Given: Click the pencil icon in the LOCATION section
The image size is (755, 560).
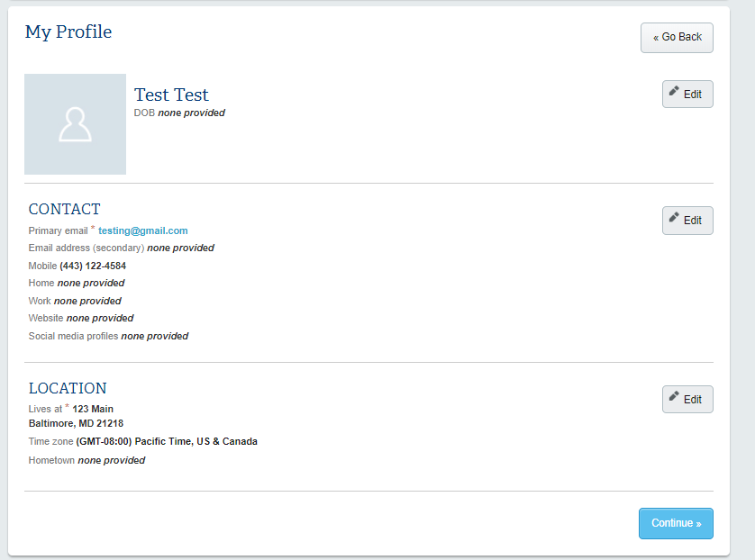Looking at the screenshot, I should point(674,397).
